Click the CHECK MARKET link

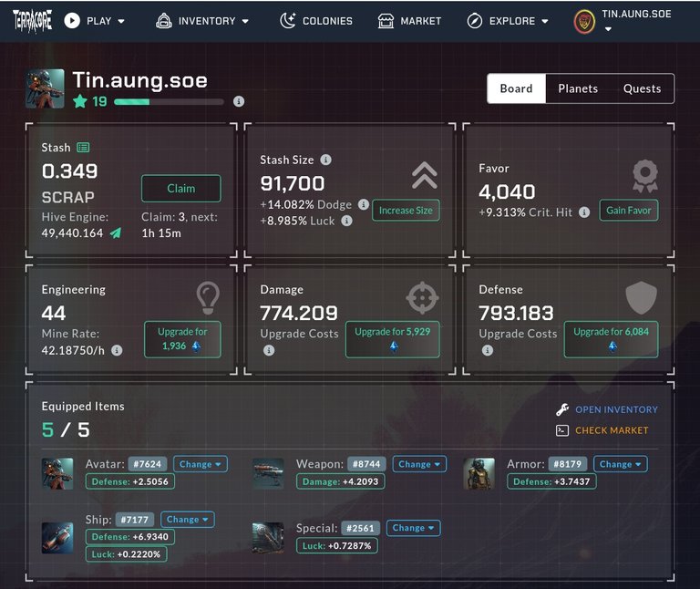pos(612,430)
